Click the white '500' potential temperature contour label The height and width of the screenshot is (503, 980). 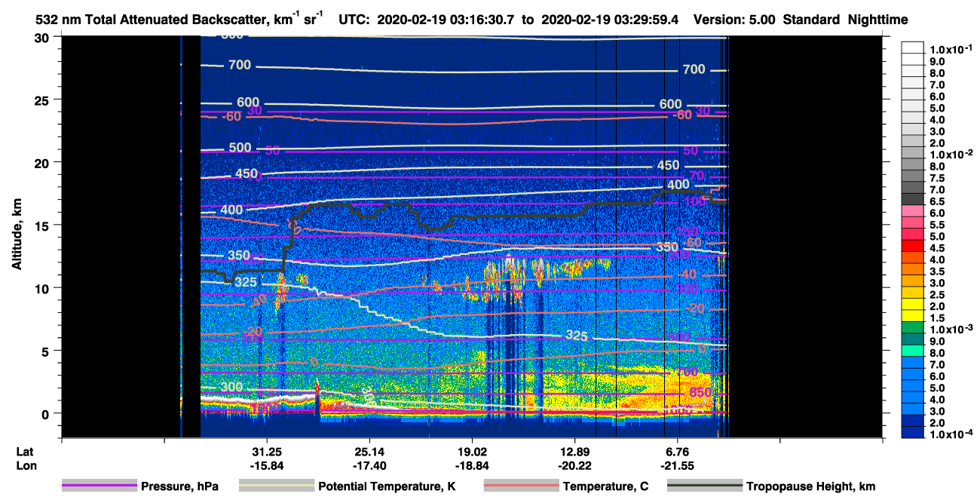pos(240,147)
